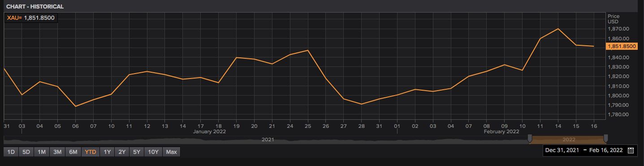This screenshot has width=644, height=166.
Task: Click the 1,810.00 price axis label
Action: click(x=619, y=86)
